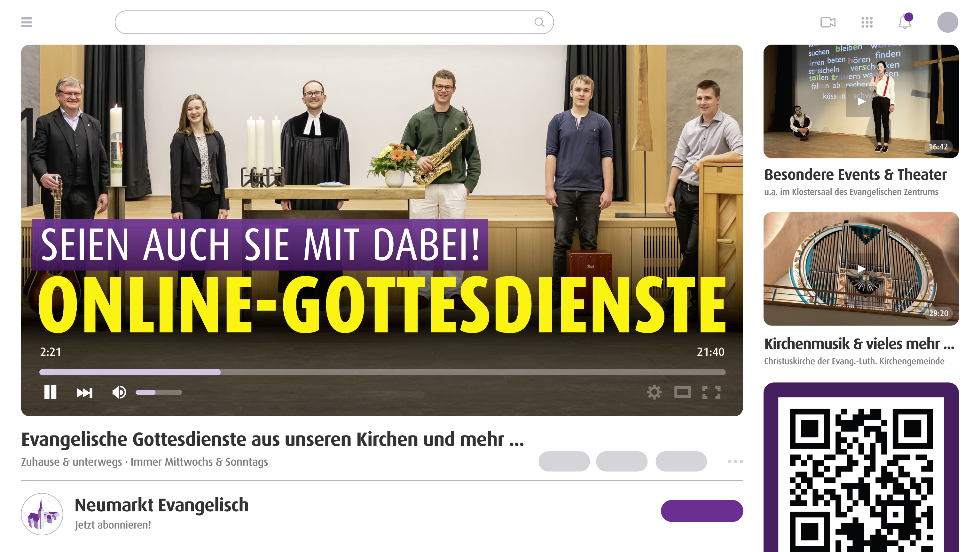Adjust the volume slider
The height and width of the screenshot is (552, 980).
159,392
